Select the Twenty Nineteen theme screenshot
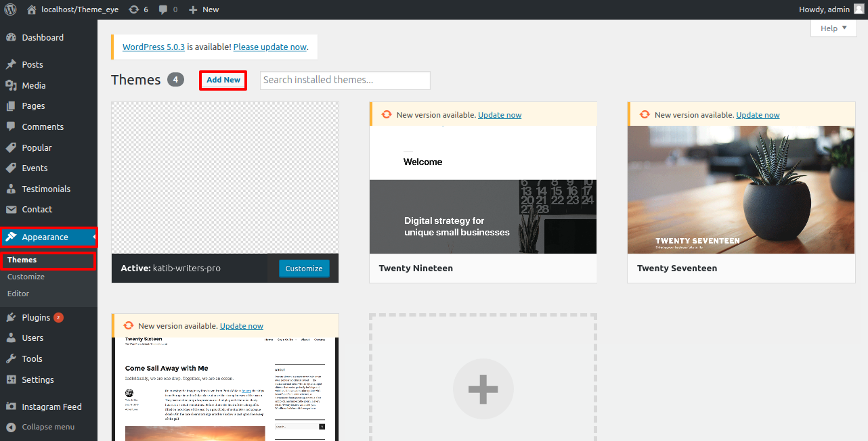868x441 pixels. [x=483, y=189]
